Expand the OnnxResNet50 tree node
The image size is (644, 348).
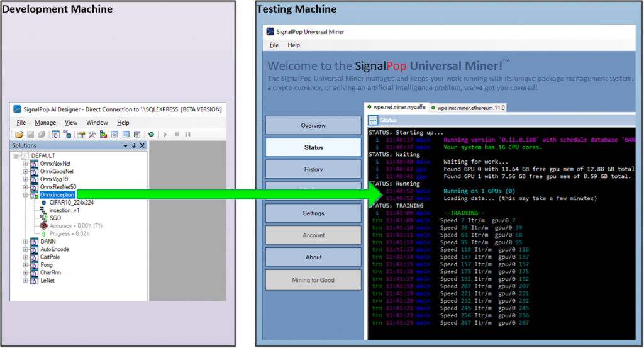coord(25,187)
